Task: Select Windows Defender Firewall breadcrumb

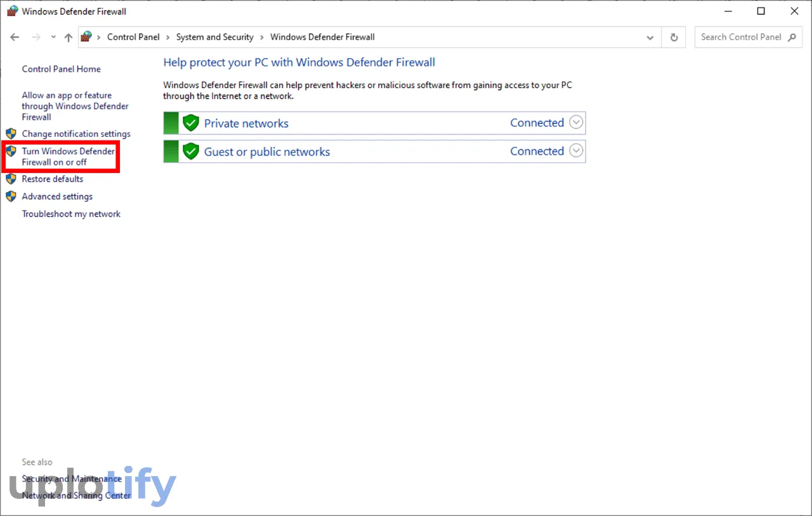Action: tap(322, 37)
